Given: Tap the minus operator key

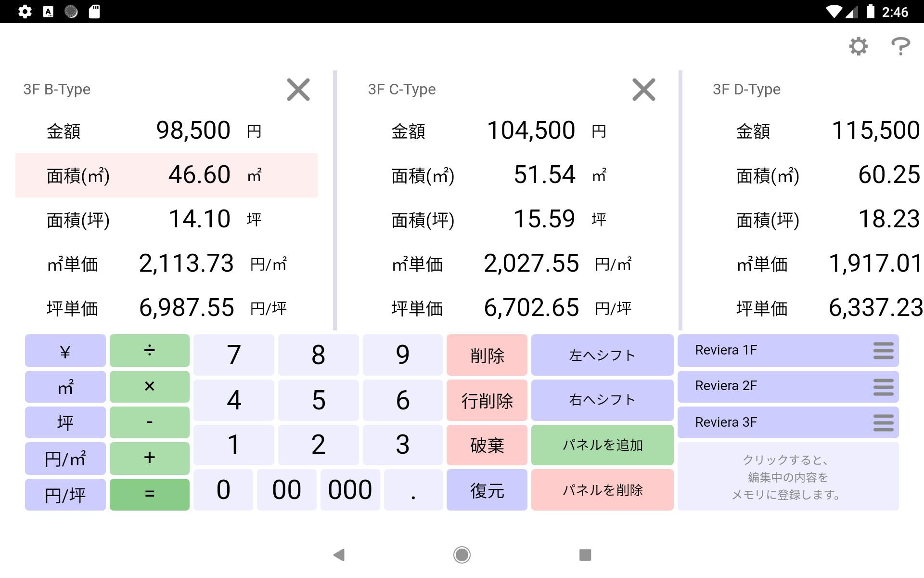Looking at the screenshot, I should [150, 422].
